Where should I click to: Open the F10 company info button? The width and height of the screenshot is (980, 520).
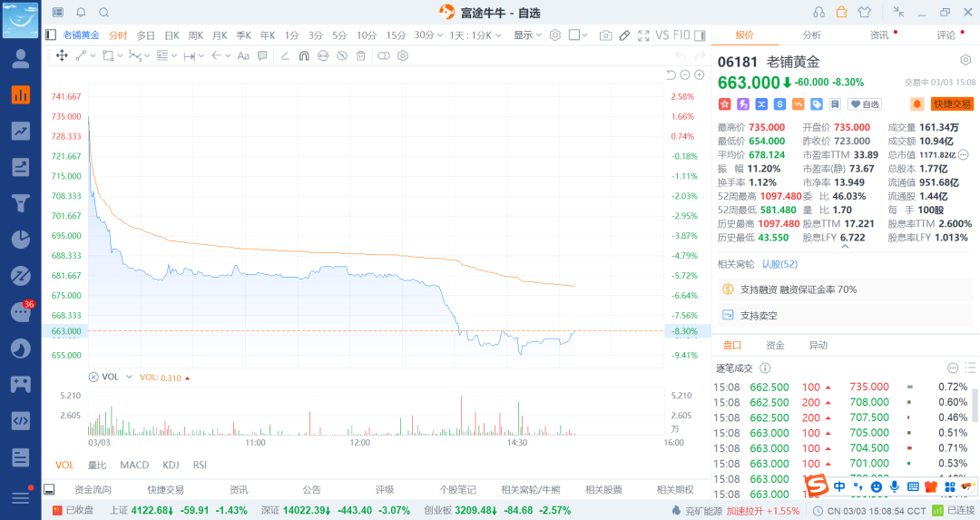point(681,35)
